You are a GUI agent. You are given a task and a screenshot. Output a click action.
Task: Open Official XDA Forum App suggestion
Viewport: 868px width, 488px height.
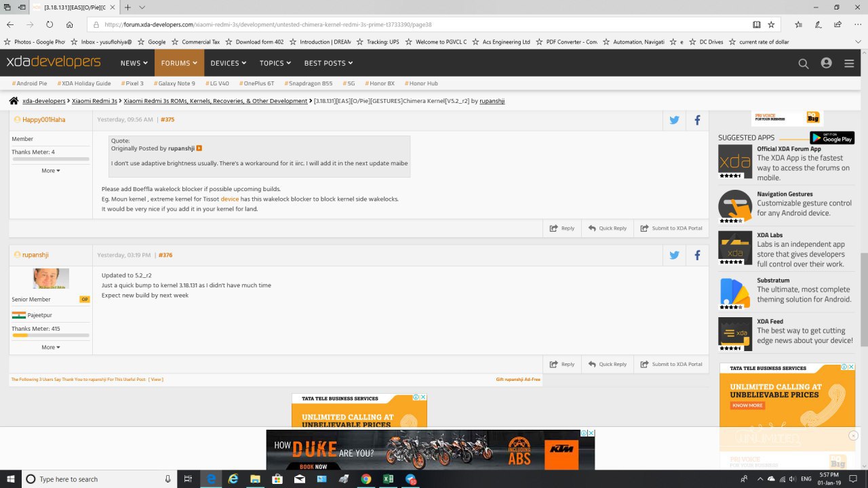pos(789,149)
